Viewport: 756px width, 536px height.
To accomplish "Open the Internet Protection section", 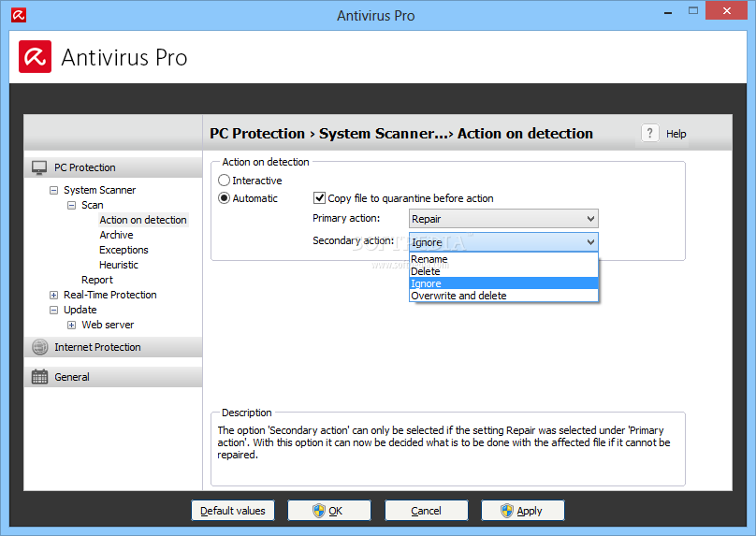I will pos(113,347).
